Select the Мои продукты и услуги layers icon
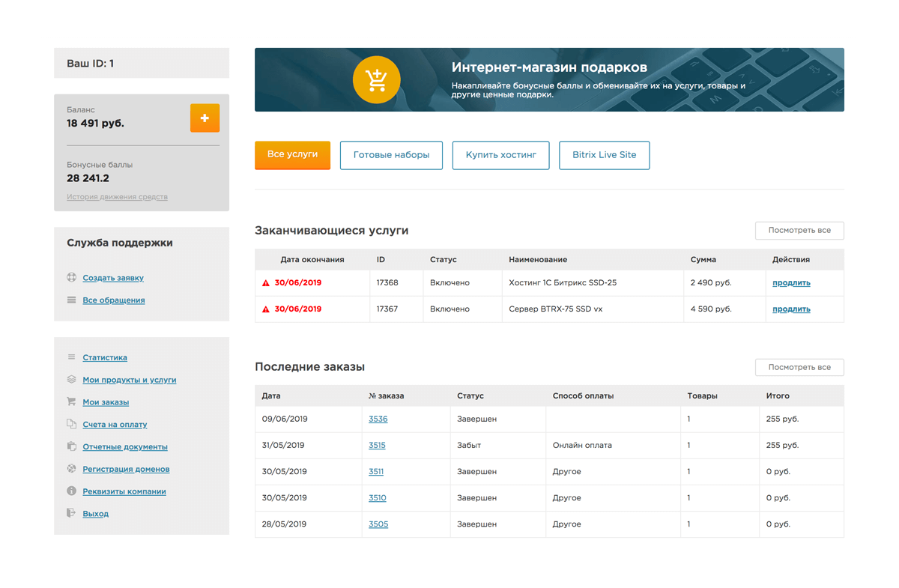 coord(71,380)
